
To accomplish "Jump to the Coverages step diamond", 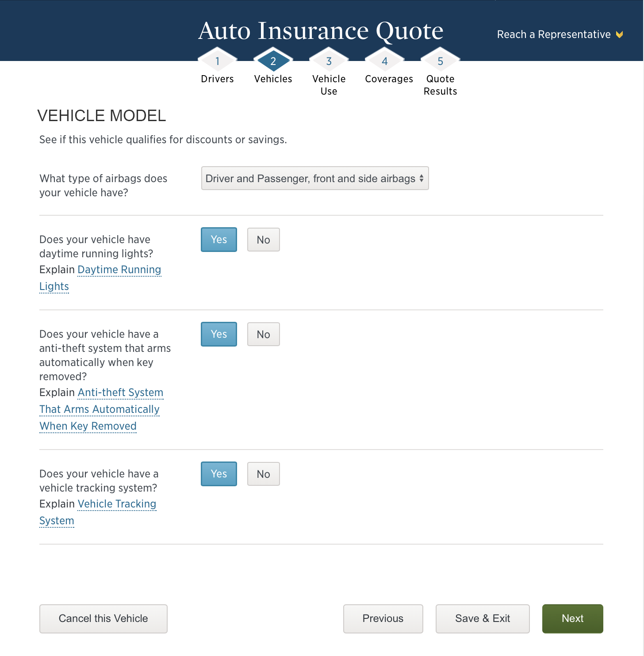I will pos(384,61).
